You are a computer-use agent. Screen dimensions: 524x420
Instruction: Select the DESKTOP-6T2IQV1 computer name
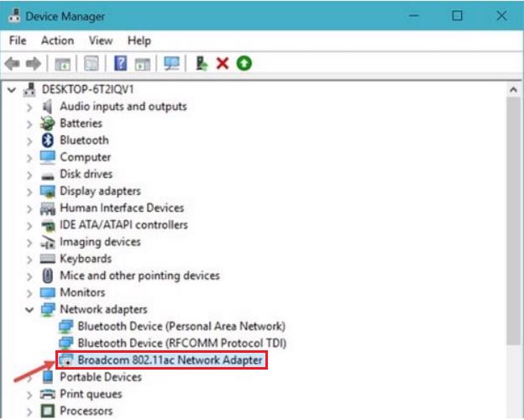tap(87, 89)
